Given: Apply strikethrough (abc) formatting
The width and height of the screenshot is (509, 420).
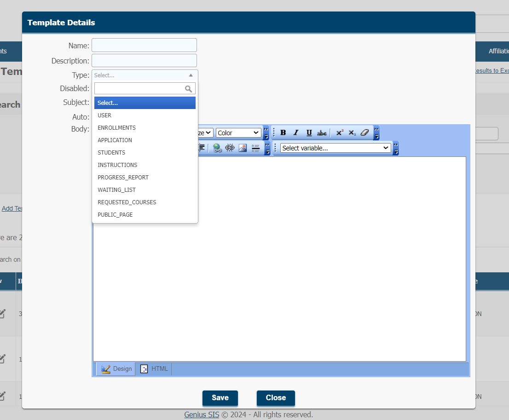Looking at the screenshot, I should point(322,133).
